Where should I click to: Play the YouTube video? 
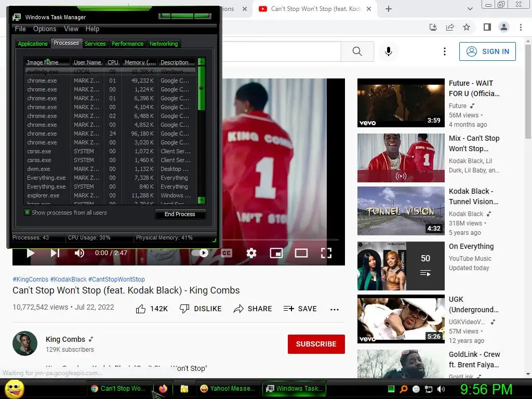pyautogui.click(x=31, y=253)
